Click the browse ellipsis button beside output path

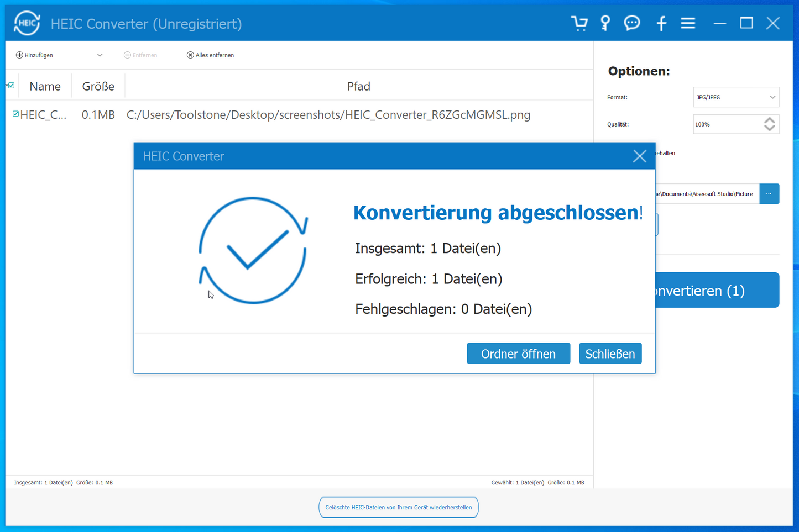769,194
